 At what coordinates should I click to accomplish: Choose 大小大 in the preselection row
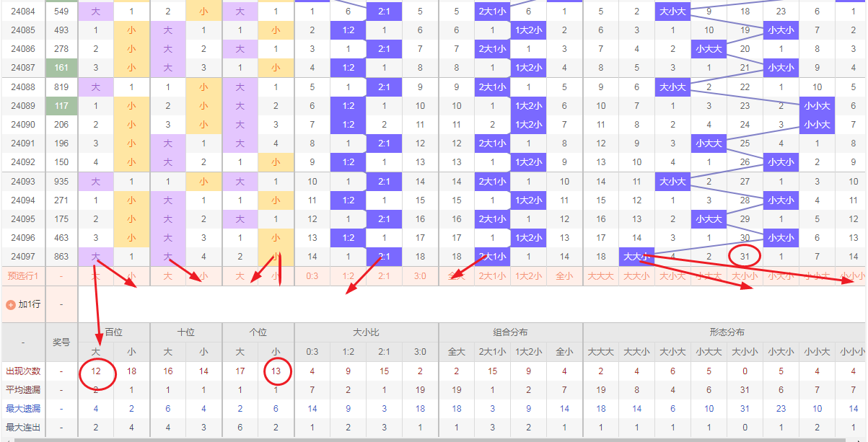click(x=672, y=275)
